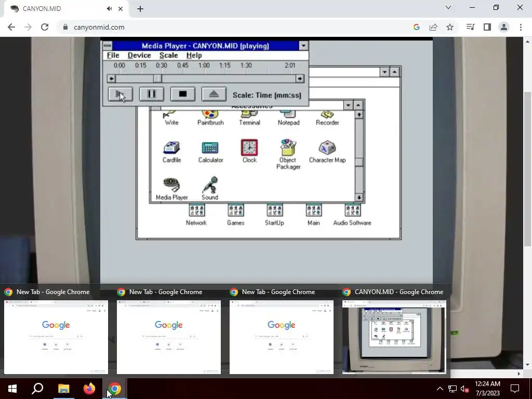
Task: Select the Network program group
Action: [x=196, y=215]
